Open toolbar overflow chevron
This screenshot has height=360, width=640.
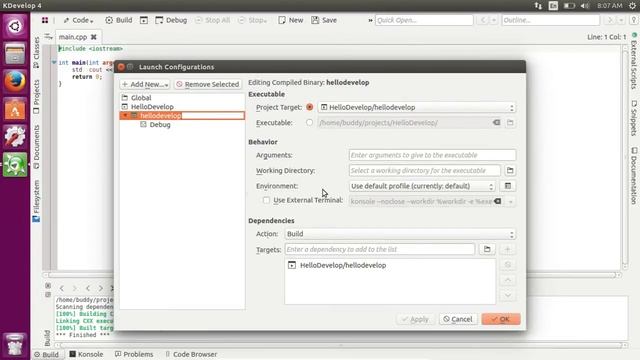coord(370,20)
